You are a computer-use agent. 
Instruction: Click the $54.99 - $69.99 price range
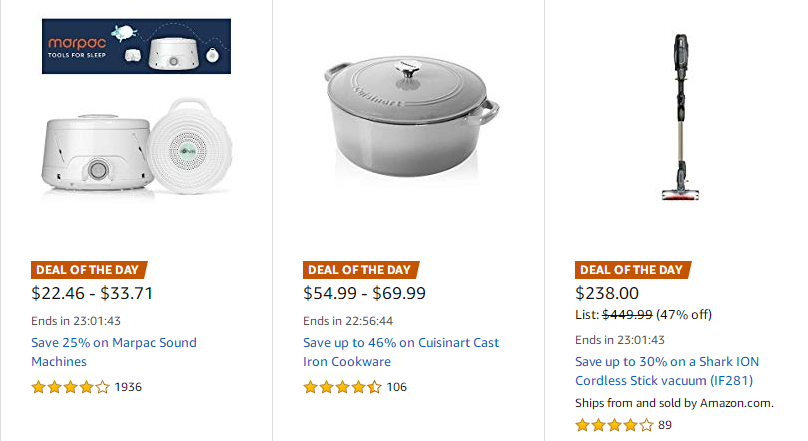(364, 293)
